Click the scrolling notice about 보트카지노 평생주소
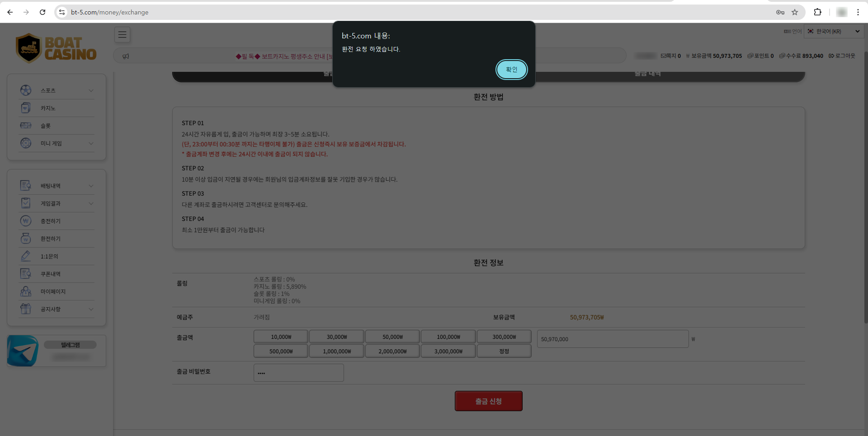 (284, 56)
